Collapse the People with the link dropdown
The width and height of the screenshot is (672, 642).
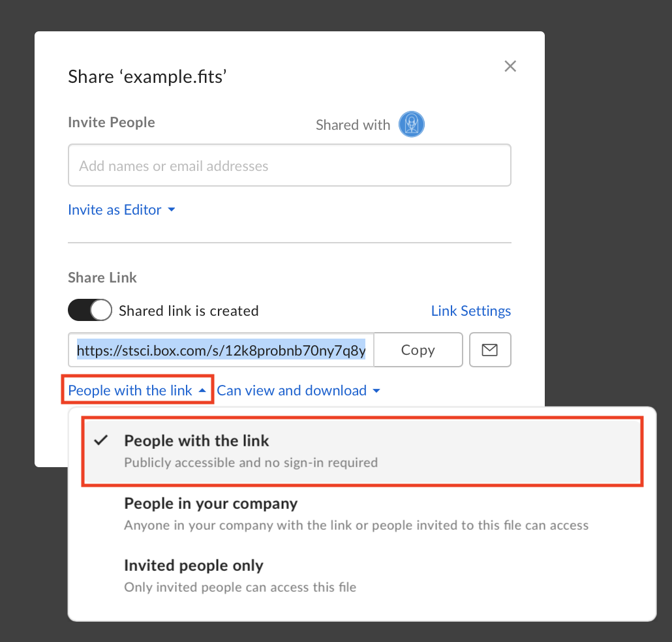pyautogui.click(x=137, y=390)
